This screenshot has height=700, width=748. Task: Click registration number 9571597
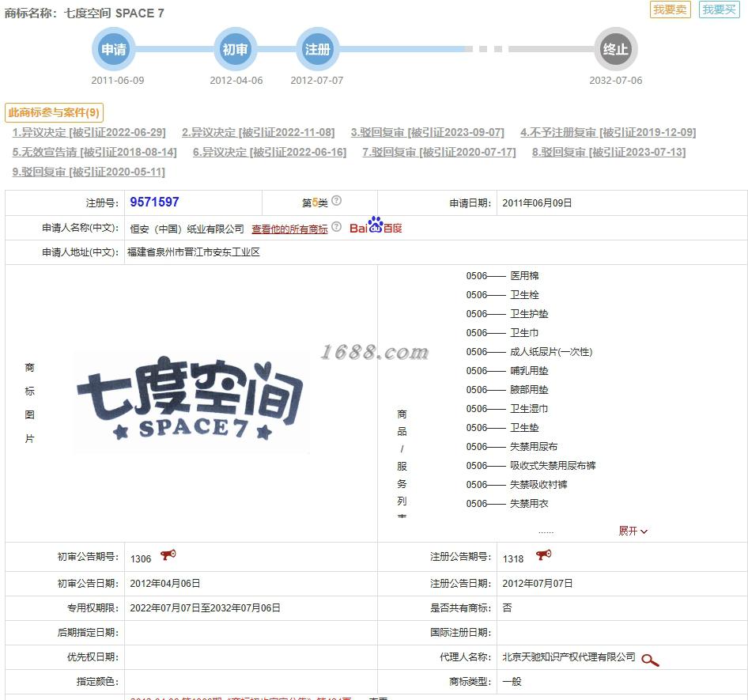coord(154,202)
